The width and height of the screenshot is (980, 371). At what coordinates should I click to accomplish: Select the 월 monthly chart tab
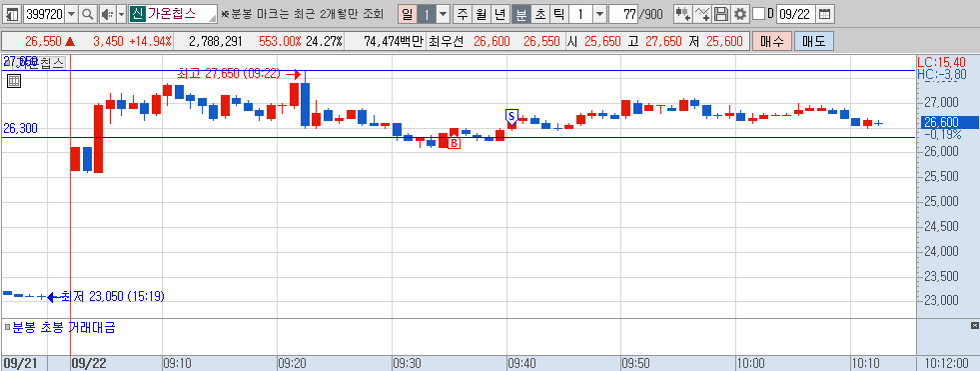[x=482, y=13]
